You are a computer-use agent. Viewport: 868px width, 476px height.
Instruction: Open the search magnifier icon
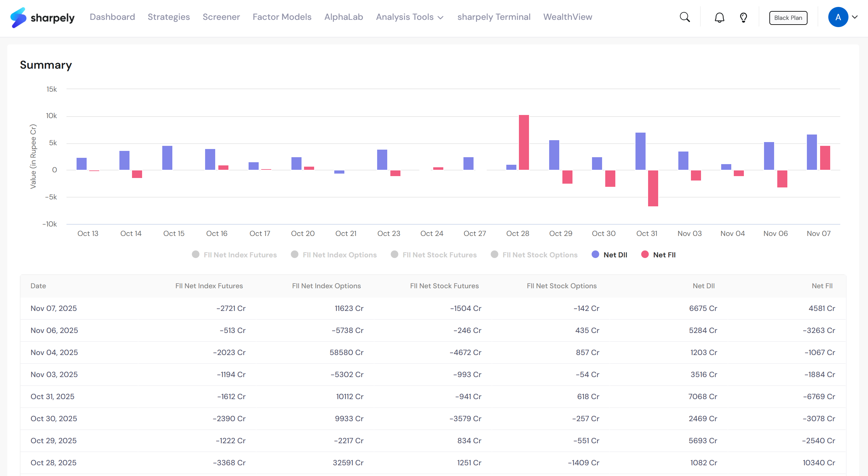pos(685,17)
